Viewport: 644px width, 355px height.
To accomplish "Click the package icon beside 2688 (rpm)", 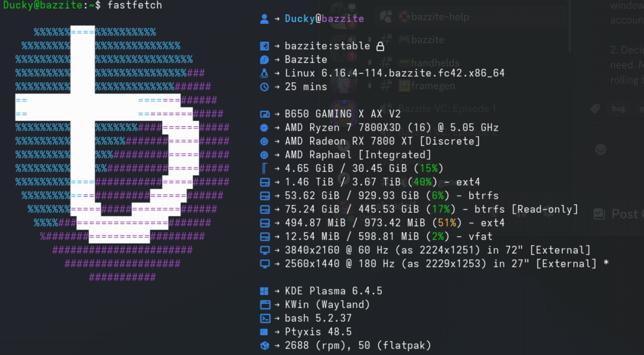I will [x=264, y=345].
